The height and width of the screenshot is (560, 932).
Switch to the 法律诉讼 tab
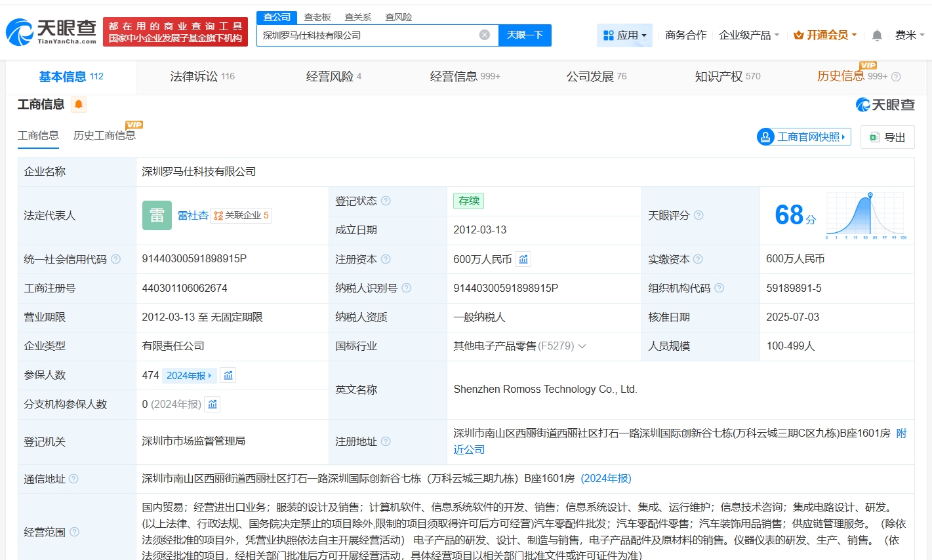point(202,77)
